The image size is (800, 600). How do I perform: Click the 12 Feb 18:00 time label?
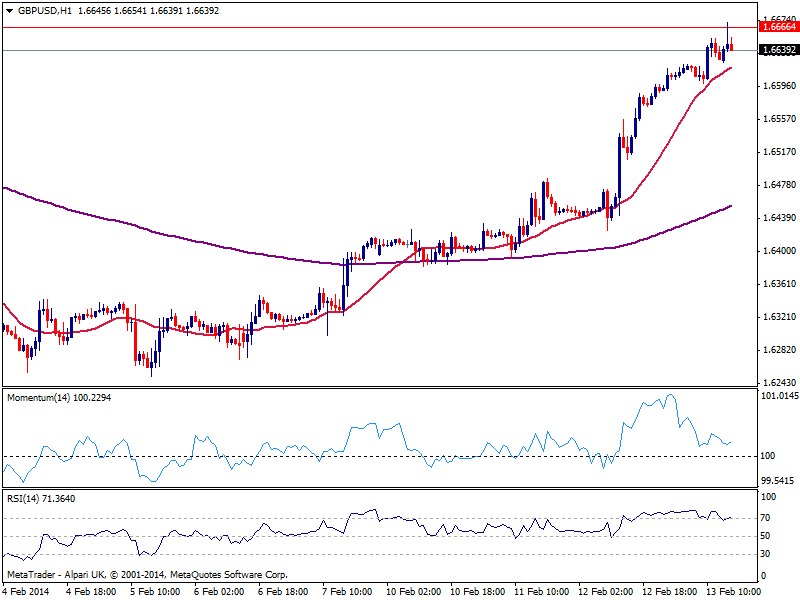[670, 591]
